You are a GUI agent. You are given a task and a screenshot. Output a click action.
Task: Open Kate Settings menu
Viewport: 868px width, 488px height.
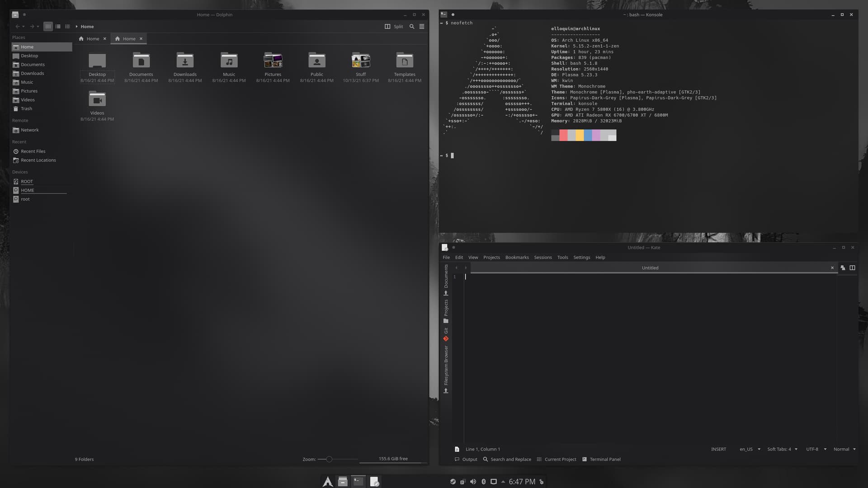tap(581, 258)
